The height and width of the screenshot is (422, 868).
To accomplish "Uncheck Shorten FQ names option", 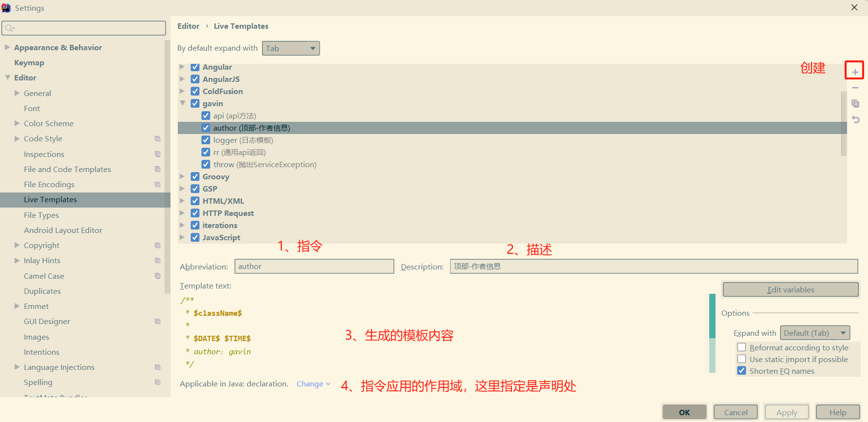I will click(x=742, y=371).
